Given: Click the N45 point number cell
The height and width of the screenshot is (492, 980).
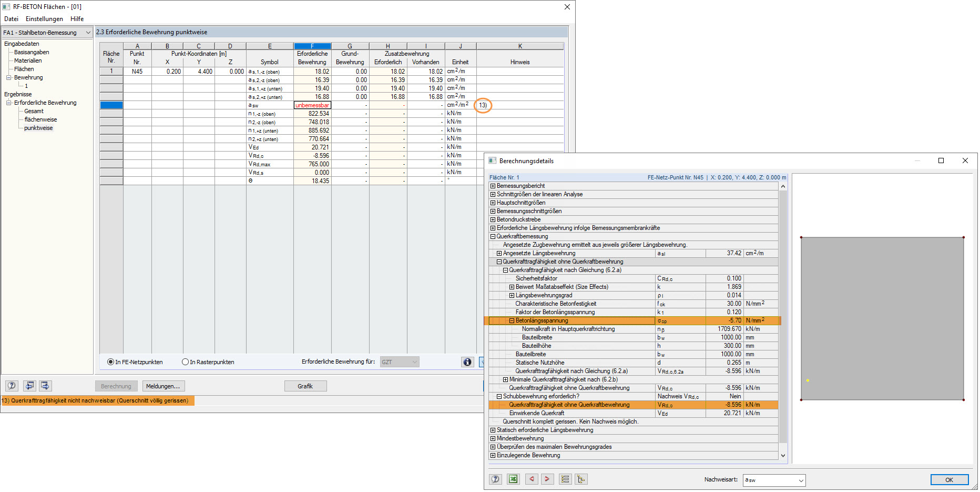Looking at the screenshot, I should 137,72.
